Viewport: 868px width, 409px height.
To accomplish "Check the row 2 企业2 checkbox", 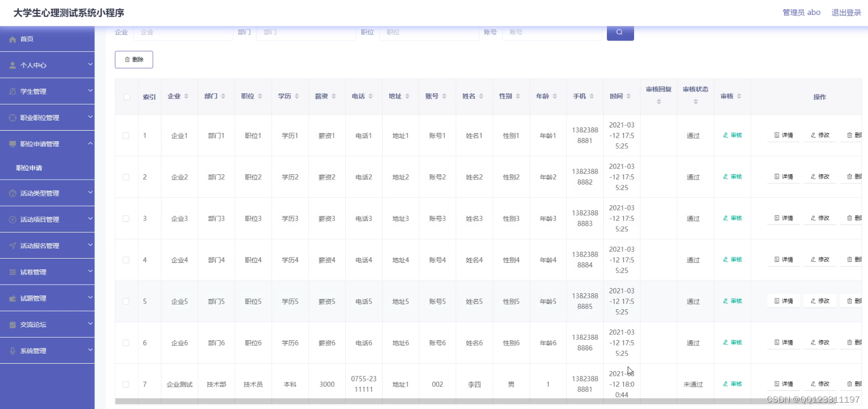I will point(126,178).
